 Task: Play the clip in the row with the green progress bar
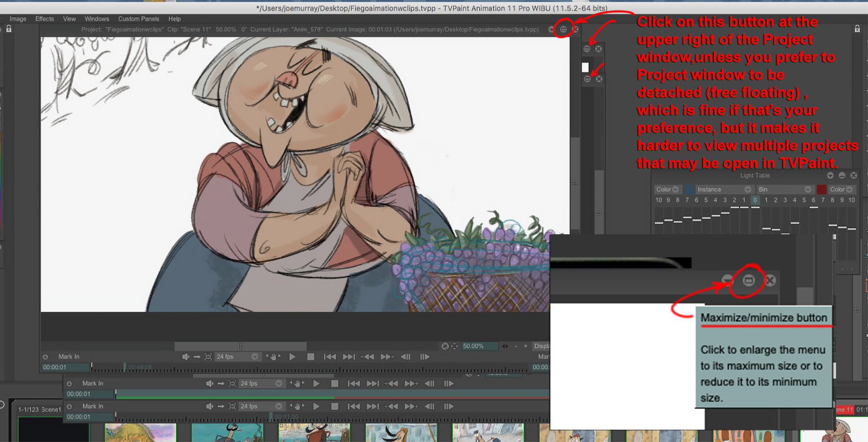(x=317, y=384)
